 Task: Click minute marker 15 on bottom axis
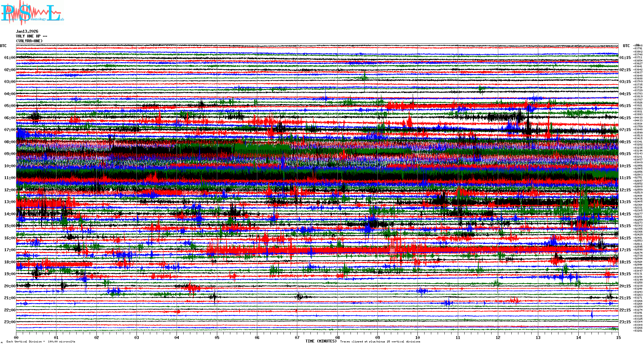click(618, 337)
